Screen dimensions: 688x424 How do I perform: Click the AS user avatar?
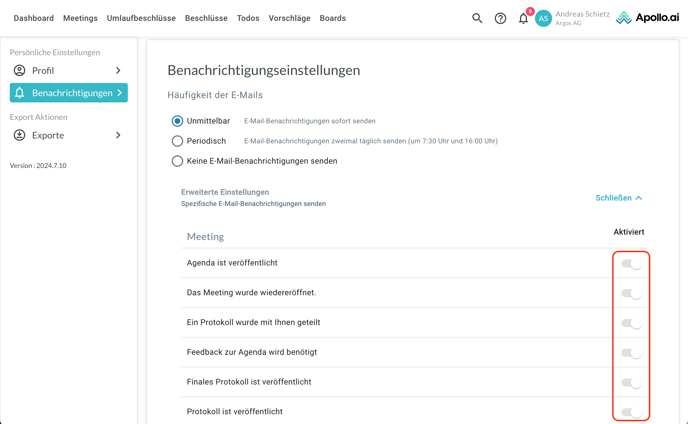(x=543, y=18)
